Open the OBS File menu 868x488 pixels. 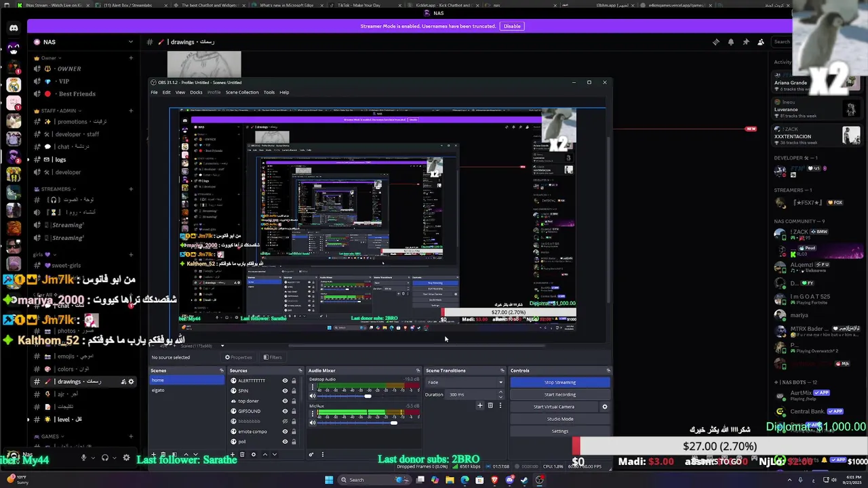[154, 92]
